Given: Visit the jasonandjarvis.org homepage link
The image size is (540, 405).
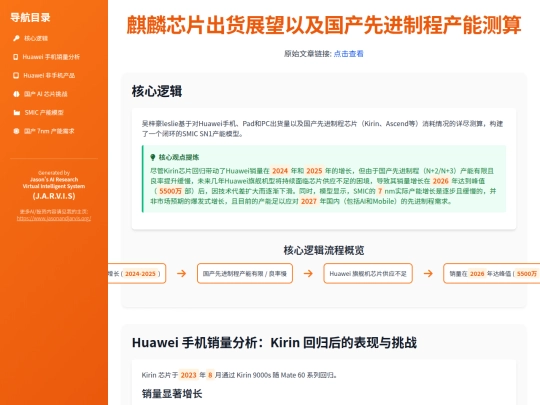Looking at the screenshot, I should coord(54,218).
